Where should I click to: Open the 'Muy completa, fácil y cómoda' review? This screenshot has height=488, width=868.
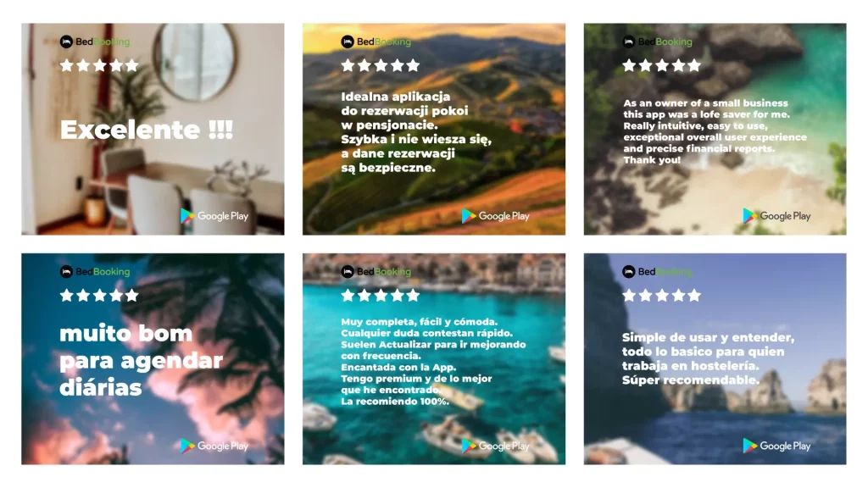coord(433,361)
